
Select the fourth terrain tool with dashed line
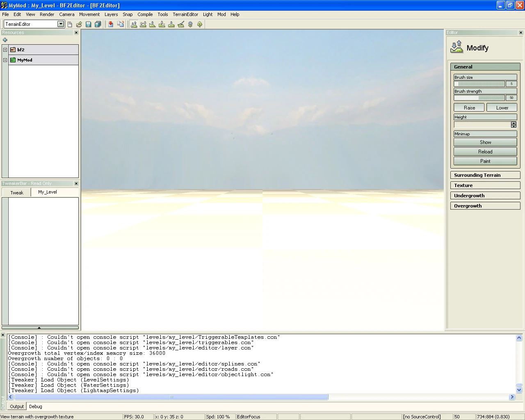click(x=162, y=24)
